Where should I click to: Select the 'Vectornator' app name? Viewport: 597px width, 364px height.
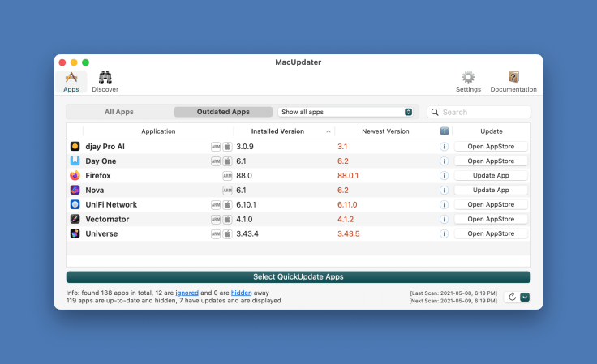tap(107, 219)
